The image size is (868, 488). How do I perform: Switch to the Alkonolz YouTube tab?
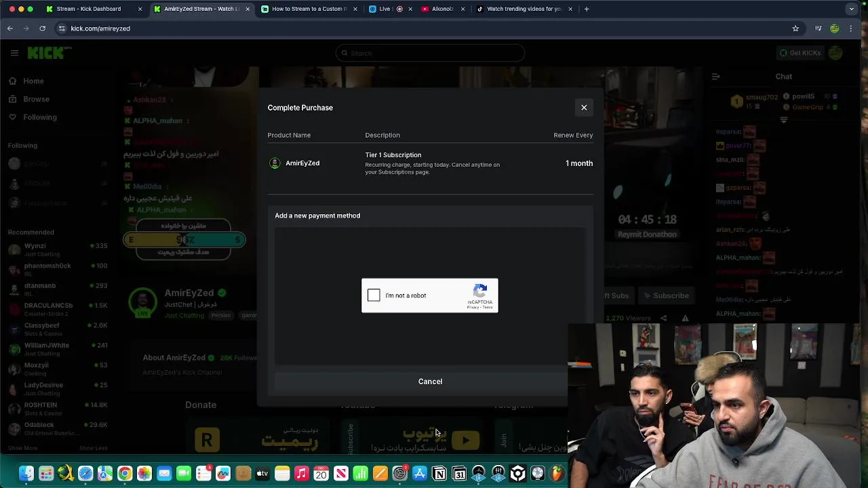[x=442, y=9]
